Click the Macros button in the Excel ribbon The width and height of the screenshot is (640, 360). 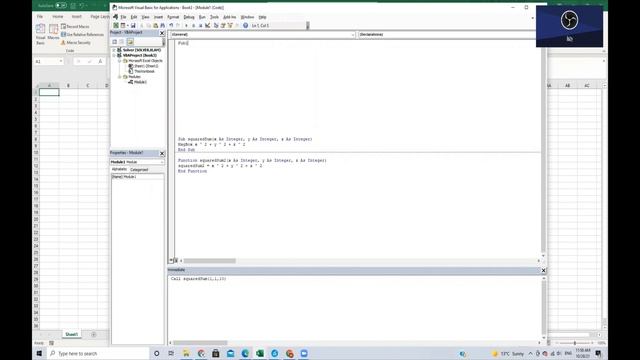point(53,32)
